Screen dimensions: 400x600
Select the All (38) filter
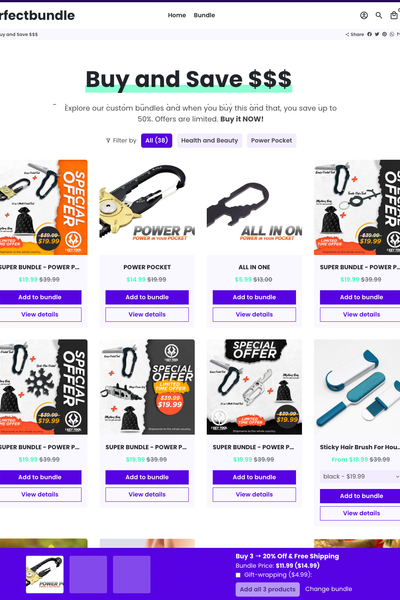tap(157, 140)
